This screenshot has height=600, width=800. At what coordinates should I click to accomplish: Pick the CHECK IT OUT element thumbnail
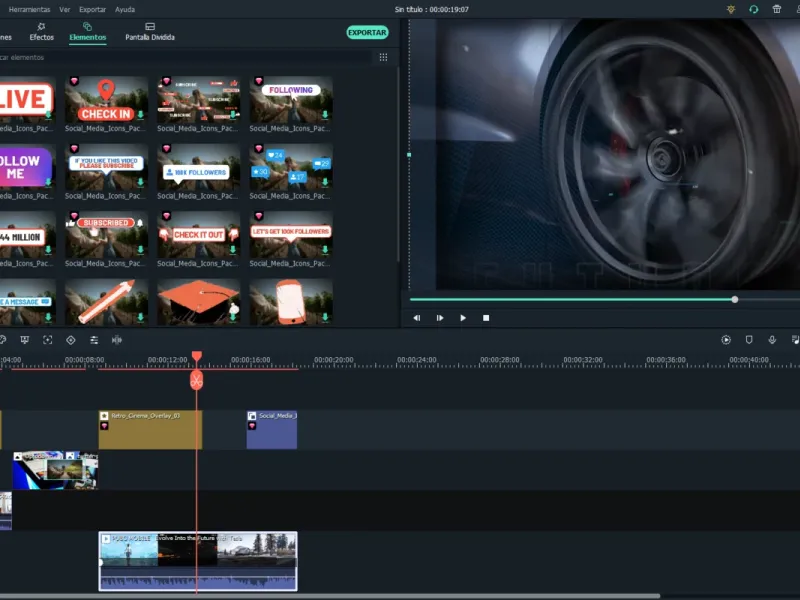click(198, 235)
